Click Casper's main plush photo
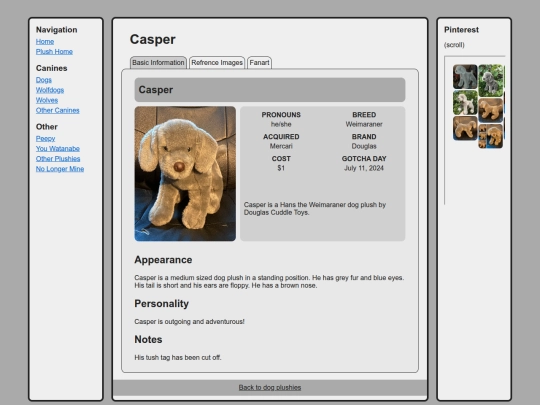The width and height of the screenshot is (540, 405). coord(185,174)
